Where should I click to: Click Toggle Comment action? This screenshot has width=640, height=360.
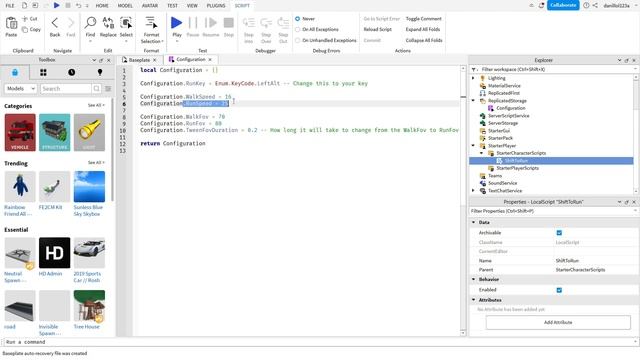(x=424, y=19)
